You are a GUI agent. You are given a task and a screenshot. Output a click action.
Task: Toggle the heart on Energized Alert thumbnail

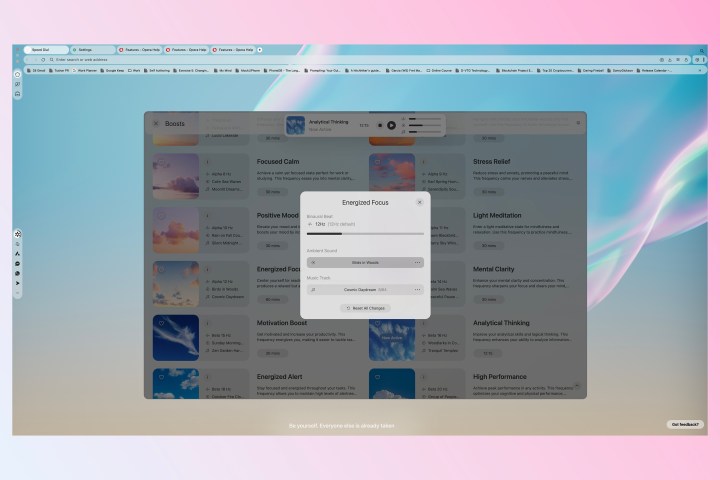(159, 376)
